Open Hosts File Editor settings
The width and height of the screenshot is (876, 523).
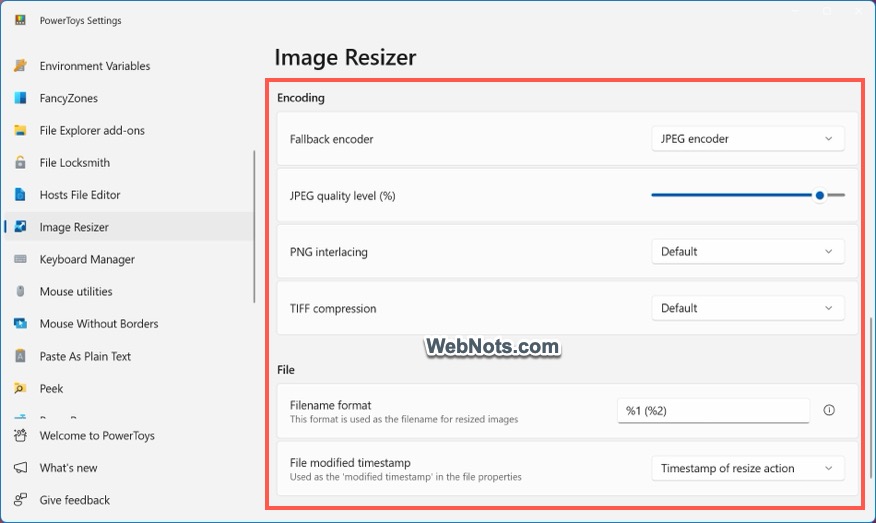coord(128,194)
